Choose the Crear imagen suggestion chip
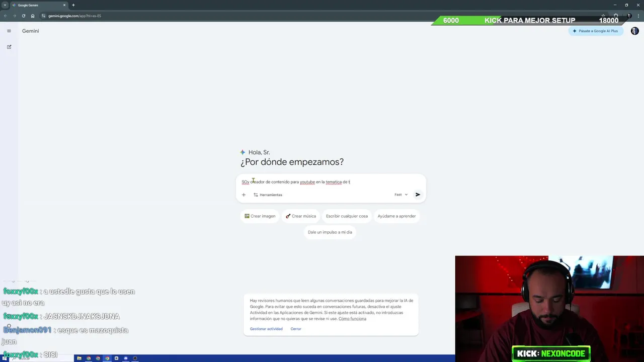This screenshot has height=362, width=644. pos(260,216)
